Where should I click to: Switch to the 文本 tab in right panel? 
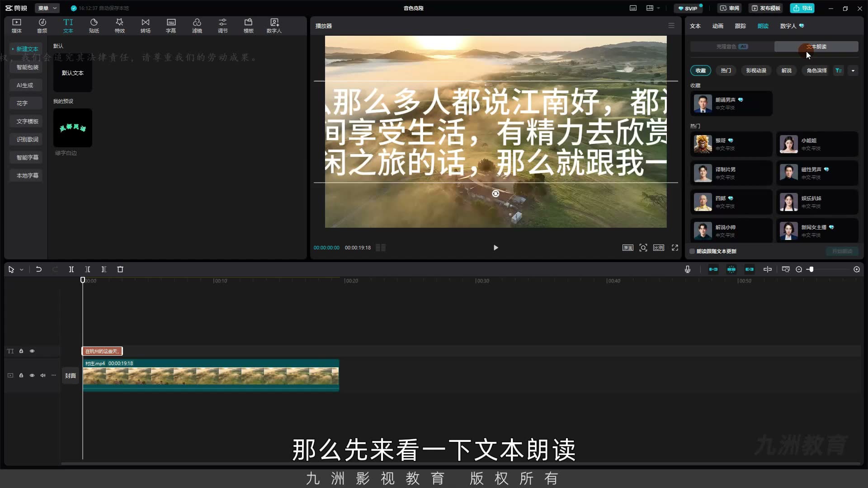coord(695,26)
